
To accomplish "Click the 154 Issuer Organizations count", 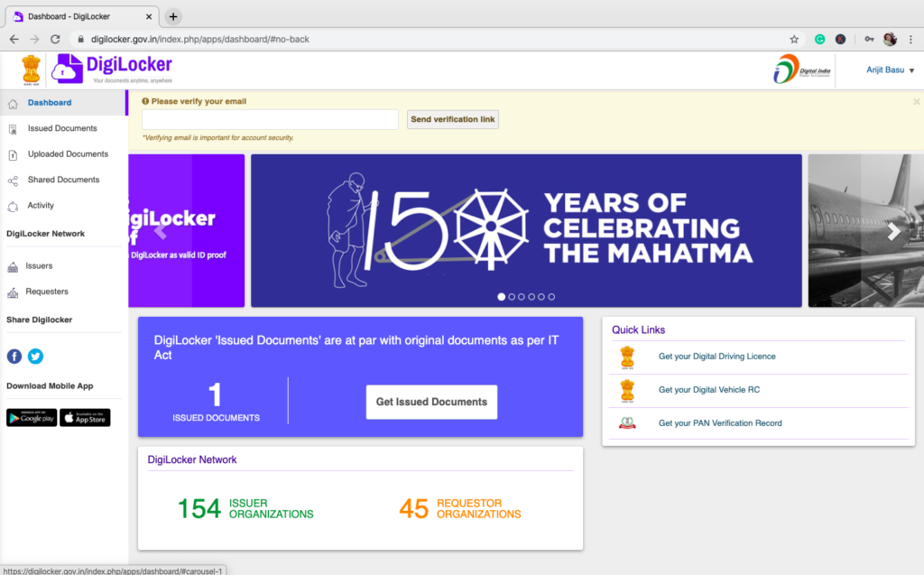I will click(x=245, y=508).
